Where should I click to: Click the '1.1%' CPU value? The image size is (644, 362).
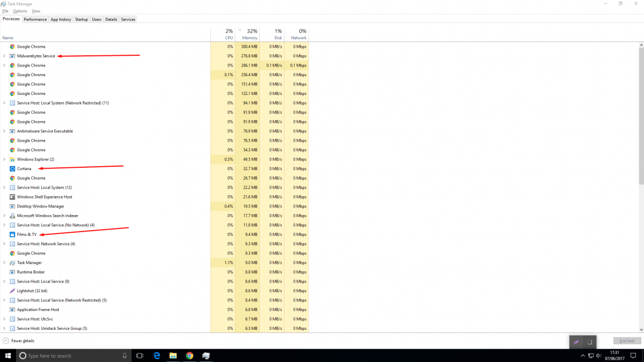(229, 263)
